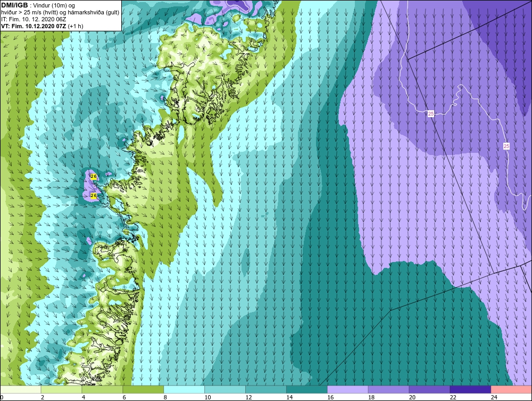Click the upper yellow 26 gust label
This screenshot has height=401, width=532.
(x=94, y=177)
